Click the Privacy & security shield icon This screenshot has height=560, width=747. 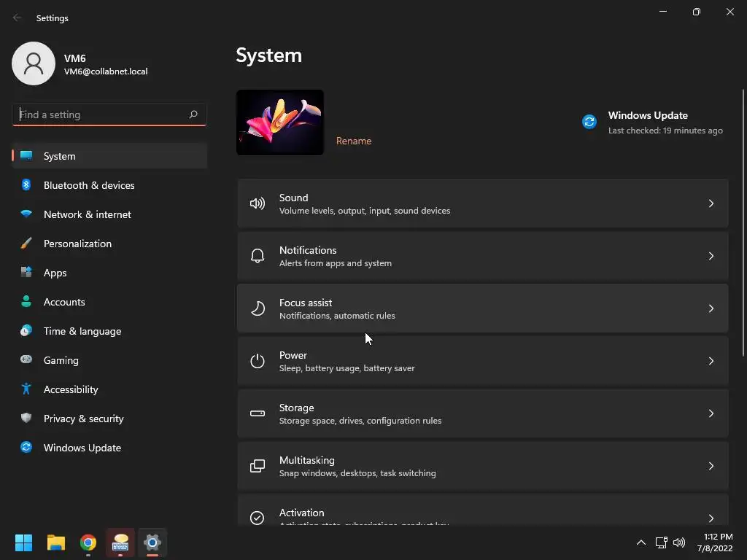(26, 418)
